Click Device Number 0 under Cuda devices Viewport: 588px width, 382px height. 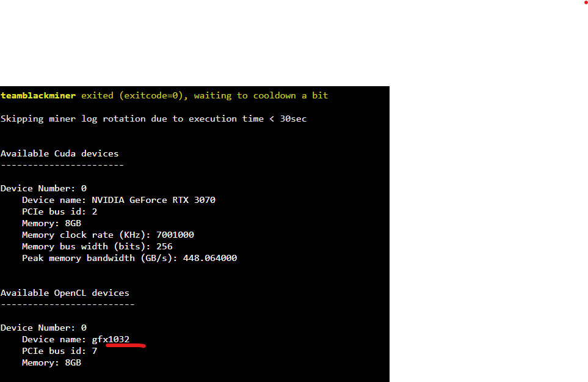coord(43,188)
